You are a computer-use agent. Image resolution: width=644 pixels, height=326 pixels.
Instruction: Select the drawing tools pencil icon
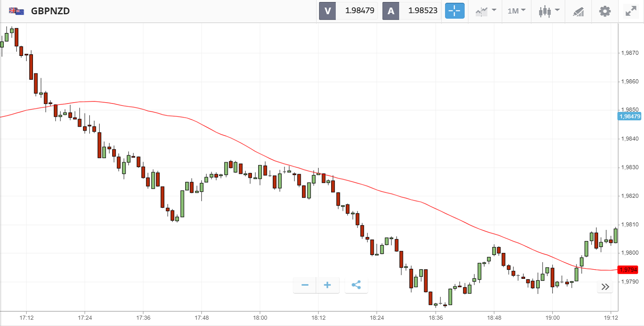578,11
